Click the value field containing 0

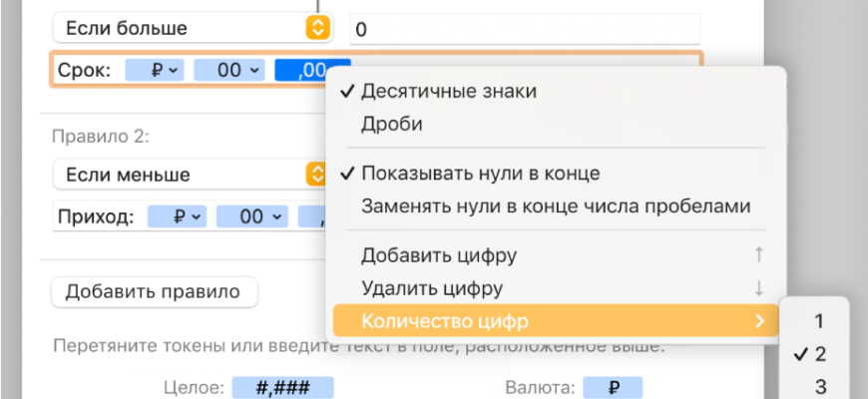click(x=524, y=29)
